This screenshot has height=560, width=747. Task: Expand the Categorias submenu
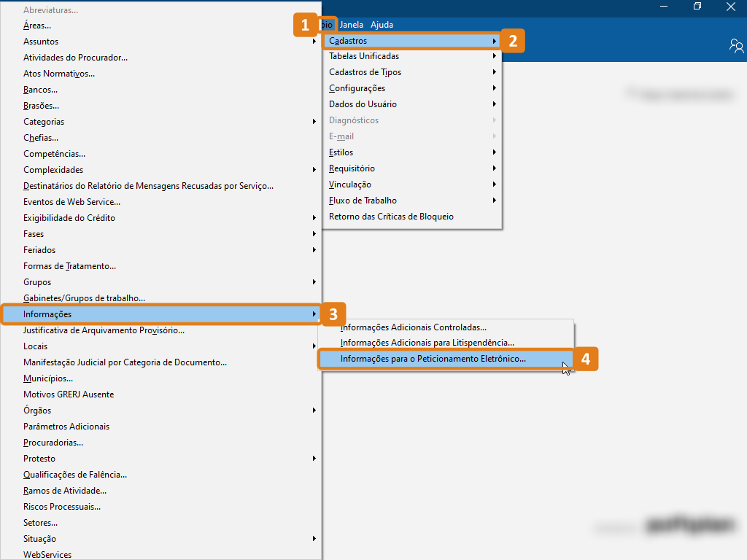44,122
